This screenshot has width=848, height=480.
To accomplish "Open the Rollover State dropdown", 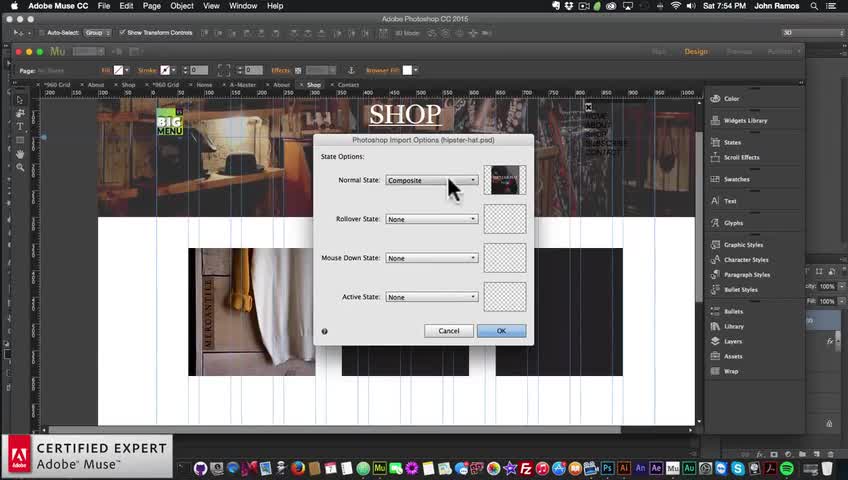I will point(432,219).
